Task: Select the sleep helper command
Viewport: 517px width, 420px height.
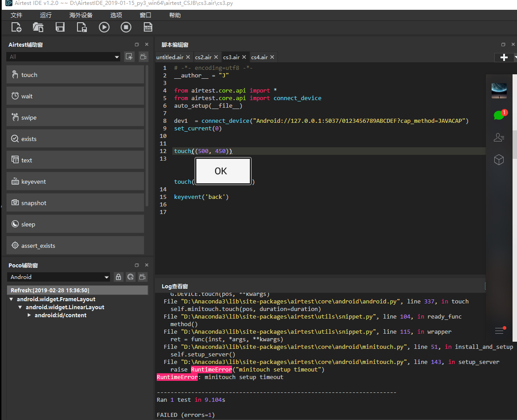Action: [x=75, y=224]
